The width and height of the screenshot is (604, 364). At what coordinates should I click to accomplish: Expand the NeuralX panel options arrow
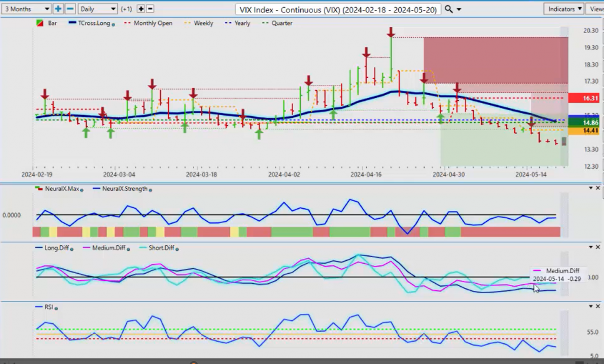591,188
